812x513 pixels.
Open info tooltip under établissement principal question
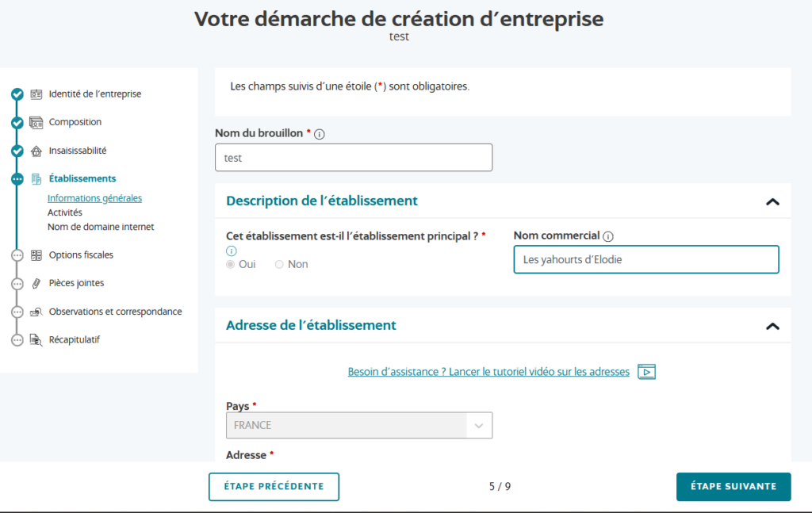pyautogui.click(x=231, y=251)
